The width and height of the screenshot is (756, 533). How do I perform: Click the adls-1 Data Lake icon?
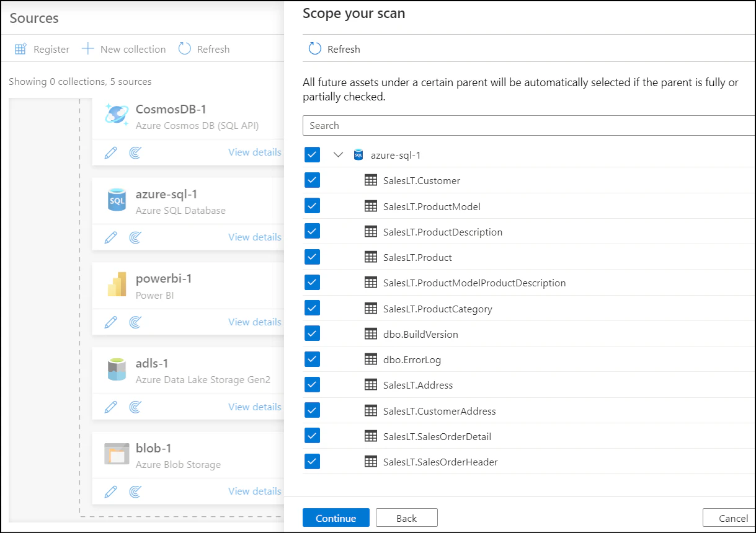tap(117, 370)
